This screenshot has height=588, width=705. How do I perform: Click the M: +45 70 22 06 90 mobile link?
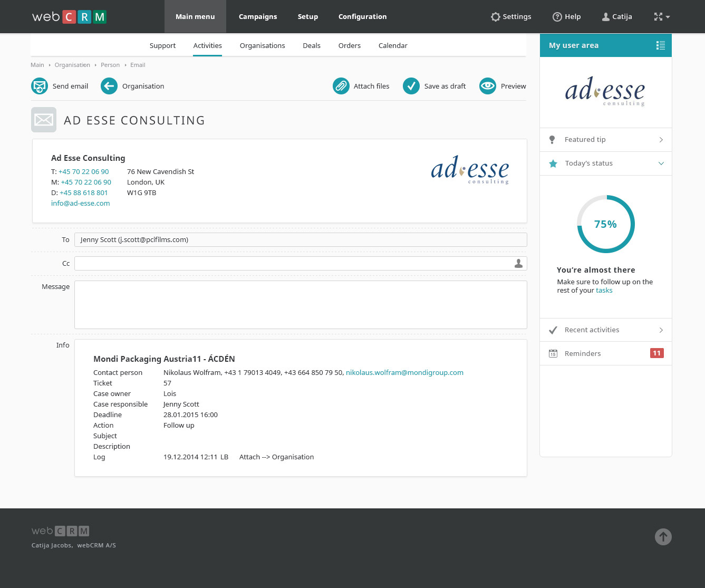pos(86,182)
